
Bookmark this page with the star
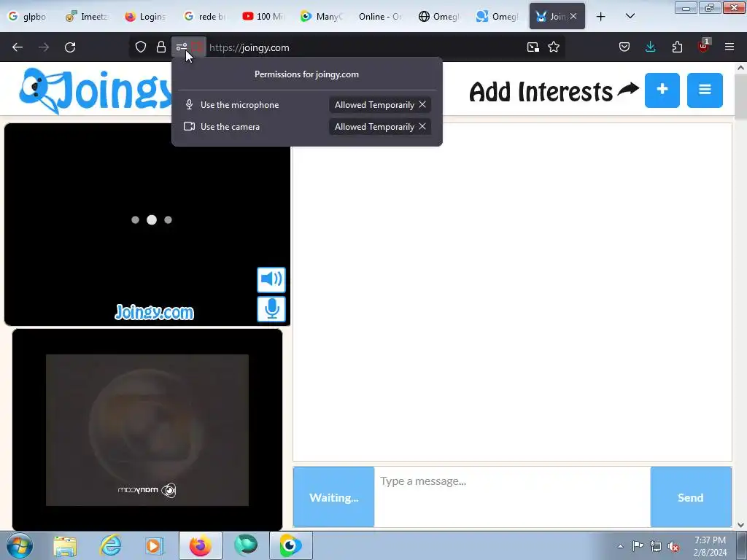554,47
